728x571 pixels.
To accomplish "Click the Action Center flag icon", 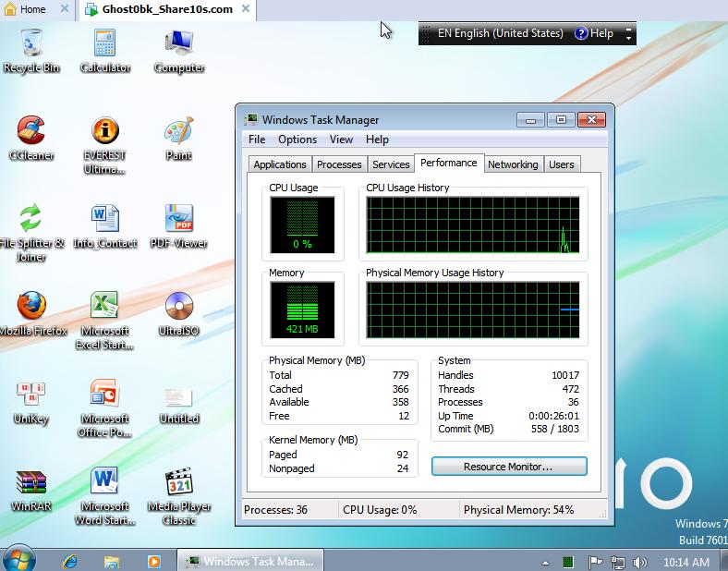I will 595,563.
